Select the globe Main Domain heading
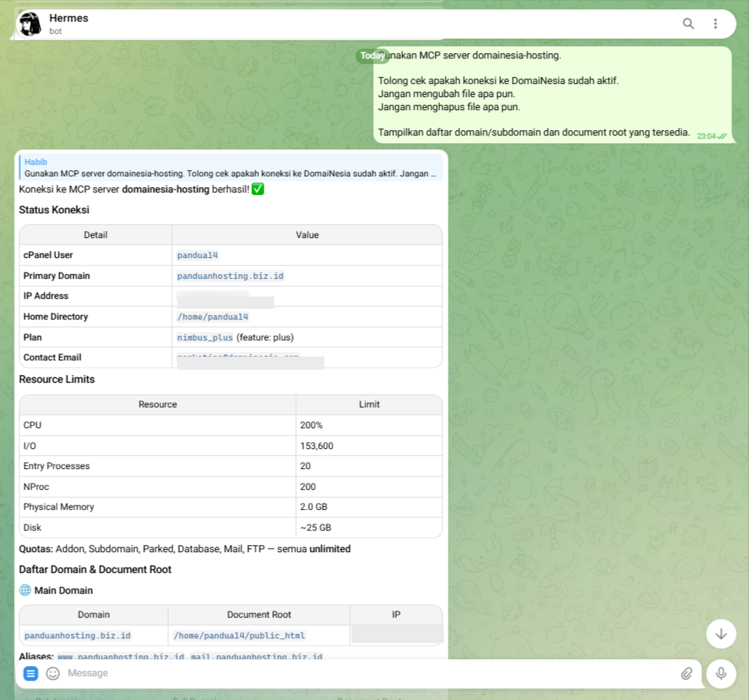The width and height of the screenshot is (749, 700). click(56, 590)
